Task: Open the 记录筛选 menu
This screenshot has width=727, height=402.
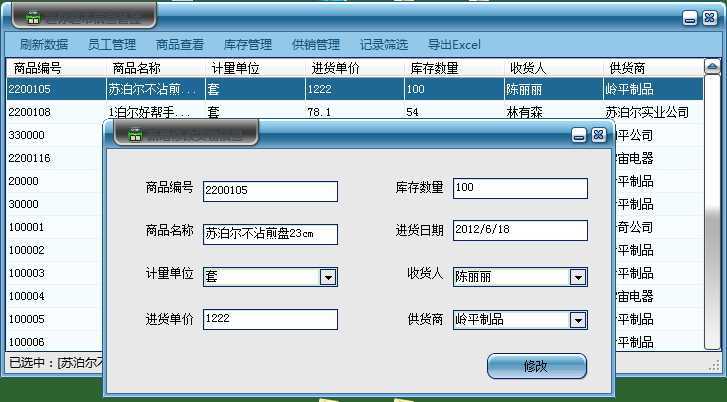Action: [384, 45]
